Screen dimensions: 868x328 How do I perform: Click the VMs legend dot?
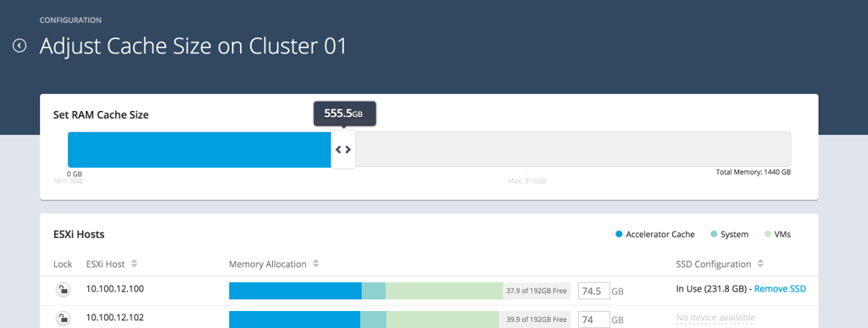[x=767, y=235]
